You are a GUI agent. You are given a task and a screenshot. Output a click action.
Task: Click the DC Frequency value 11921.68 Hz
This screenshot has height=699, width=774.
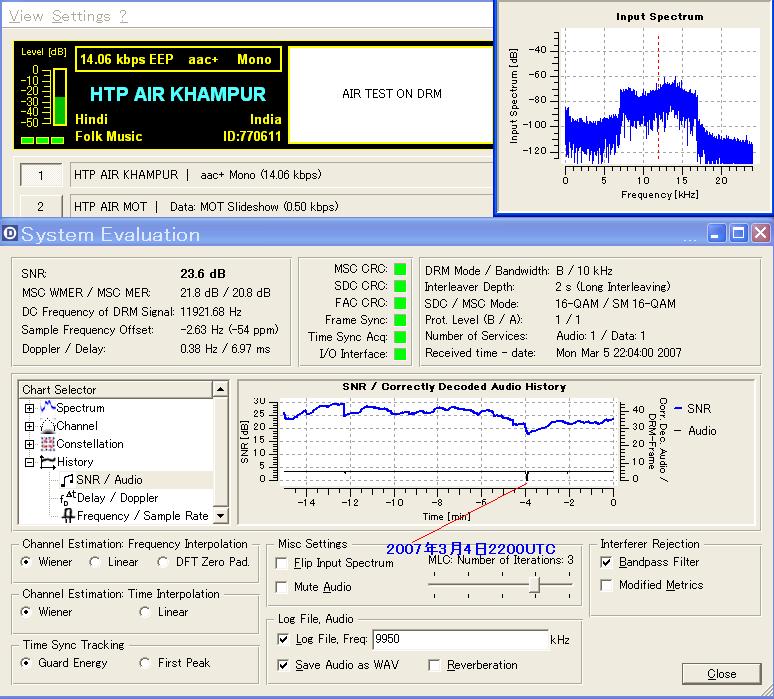(x=211, y=312)
